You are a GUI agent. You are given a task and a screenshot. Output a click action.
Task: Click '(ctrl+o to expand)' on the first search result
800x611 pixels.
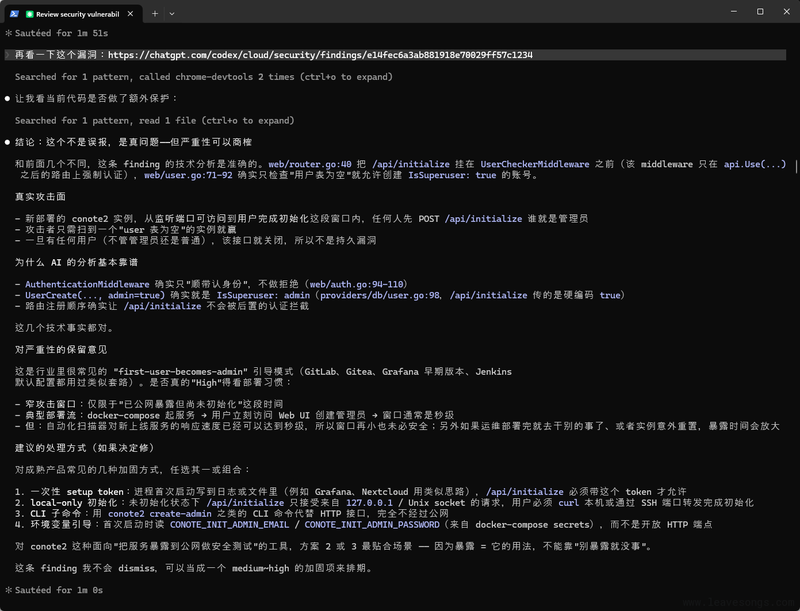click(344, 77)
